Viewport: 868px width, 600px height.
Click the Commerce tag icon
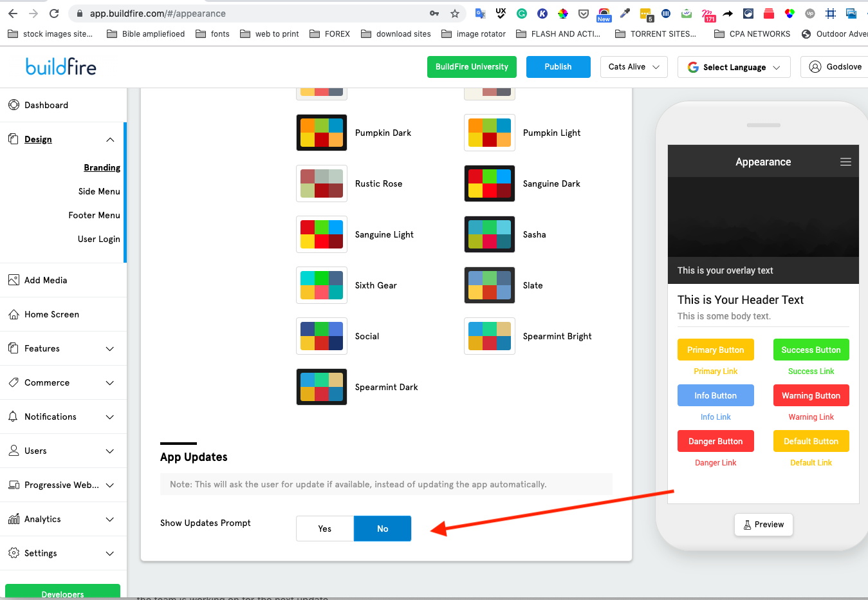pos(14,382)
